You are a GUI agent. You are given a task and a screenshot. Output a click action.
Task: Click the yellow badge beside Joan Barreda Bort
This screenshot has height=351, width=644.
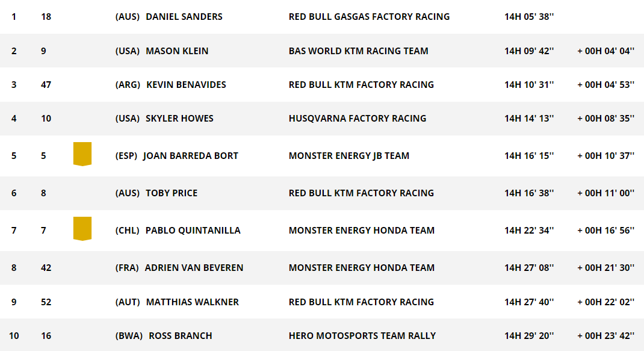[82, 154]
